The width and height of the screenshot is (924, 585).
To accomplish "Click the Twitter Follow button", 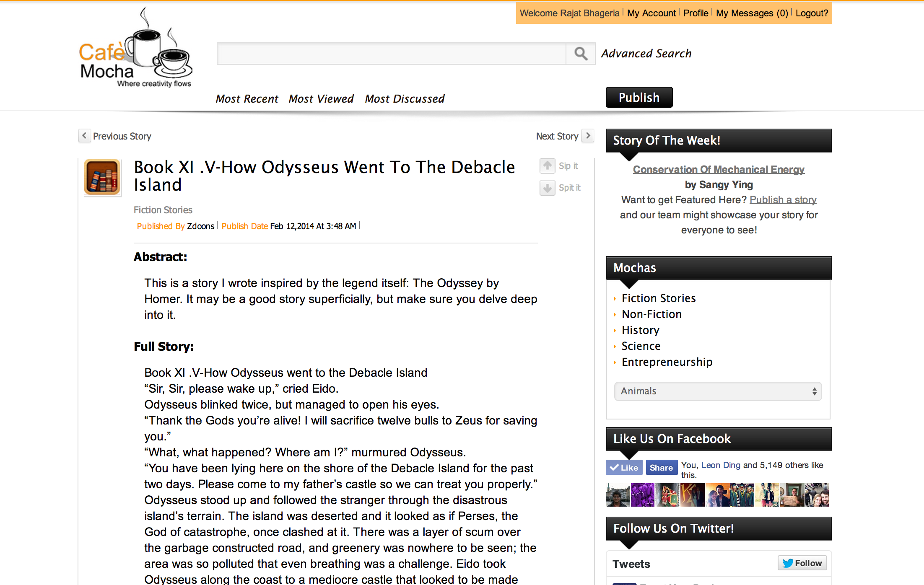I will 802,563.
